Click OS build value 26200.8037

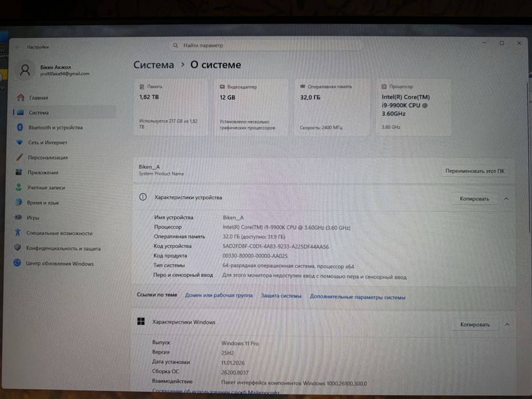pyautogui.click(x=235, y=373)
